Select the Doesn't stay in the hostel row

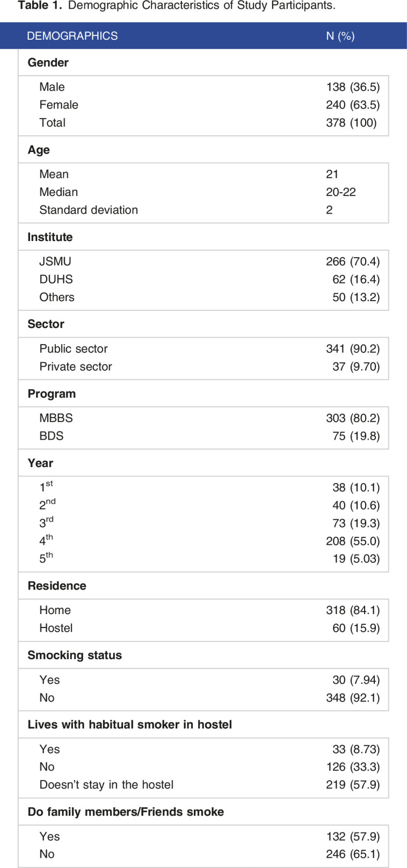coord(203,785)
